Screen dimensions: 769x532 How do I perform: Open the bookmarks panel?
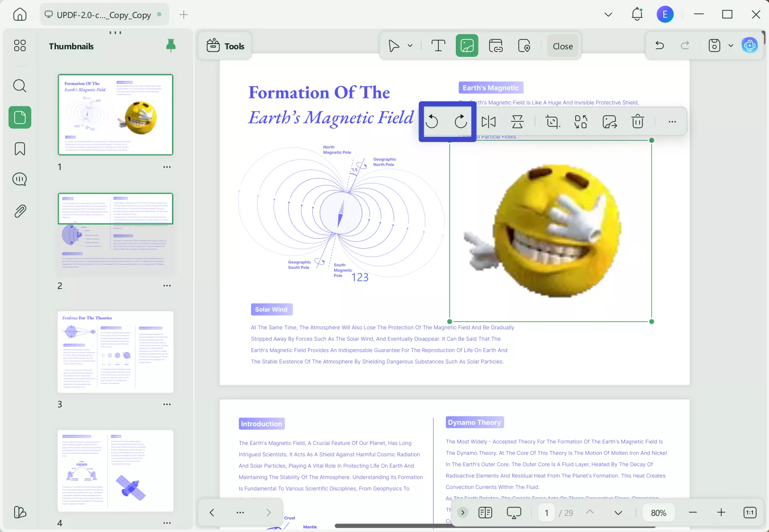tap(20, 149)
